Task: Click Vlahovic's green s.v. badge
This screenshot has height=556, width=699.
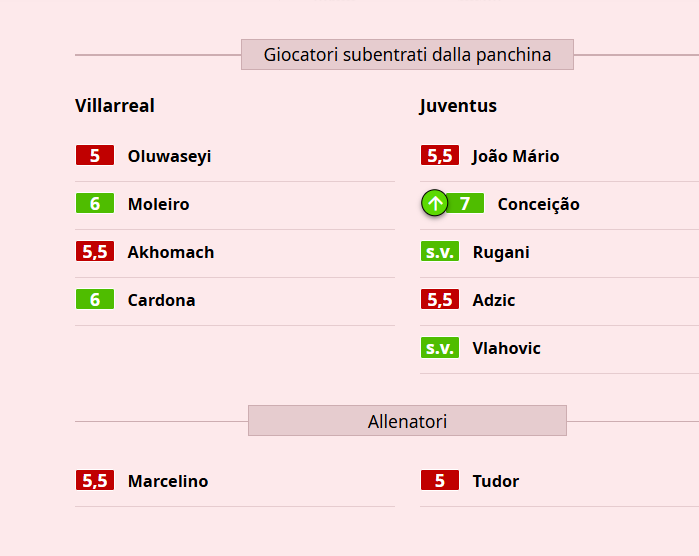Action: [x=440, y=348]
